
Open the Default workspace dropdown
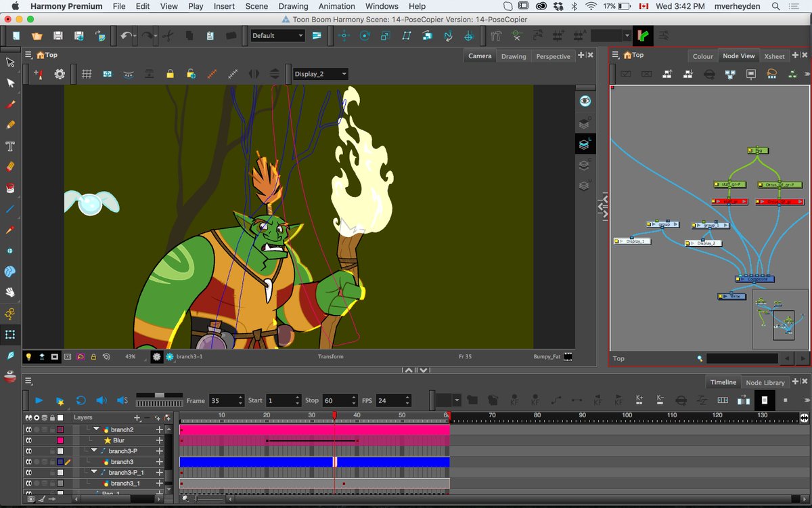[277, 35]
